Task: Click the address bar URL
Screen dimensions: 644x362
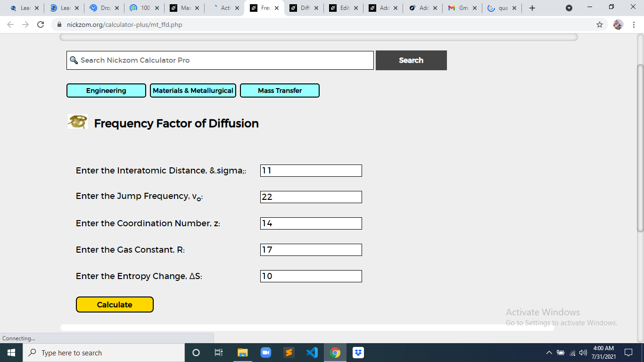Action: pos(124,25)
